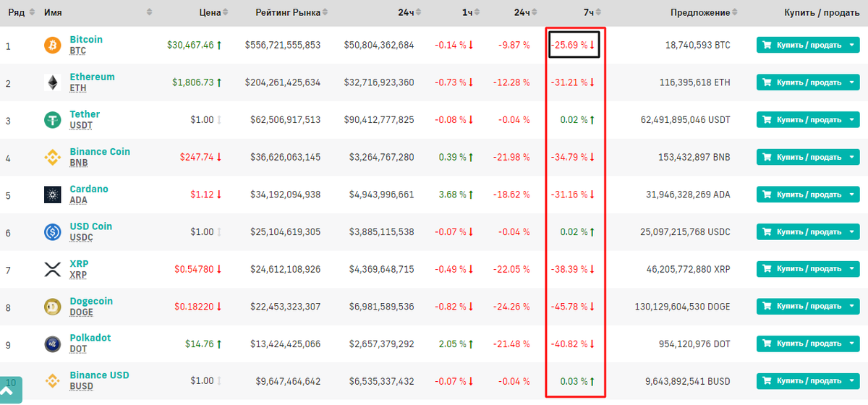Select Bitcoin price $30,467.46
This screenshot has width=868, height=405.
pyautogui.click(x=190, y=45)
